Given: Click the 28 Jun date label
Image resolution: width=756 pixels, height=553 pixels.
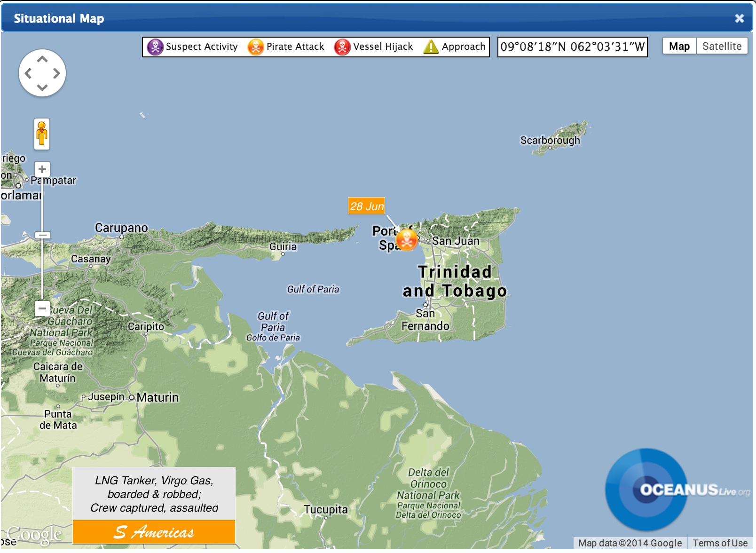Looking at the screenshot, I should click(366, 206).
